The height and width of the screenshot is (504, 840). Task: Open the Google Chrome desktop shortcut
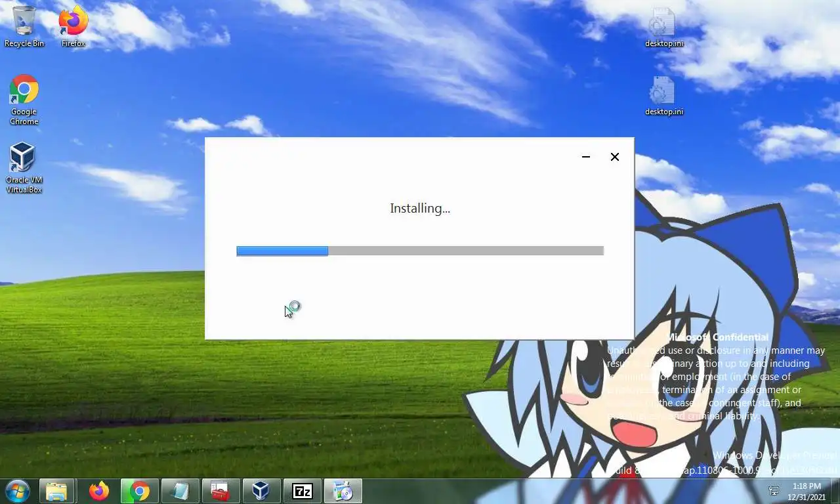point(24,100)
